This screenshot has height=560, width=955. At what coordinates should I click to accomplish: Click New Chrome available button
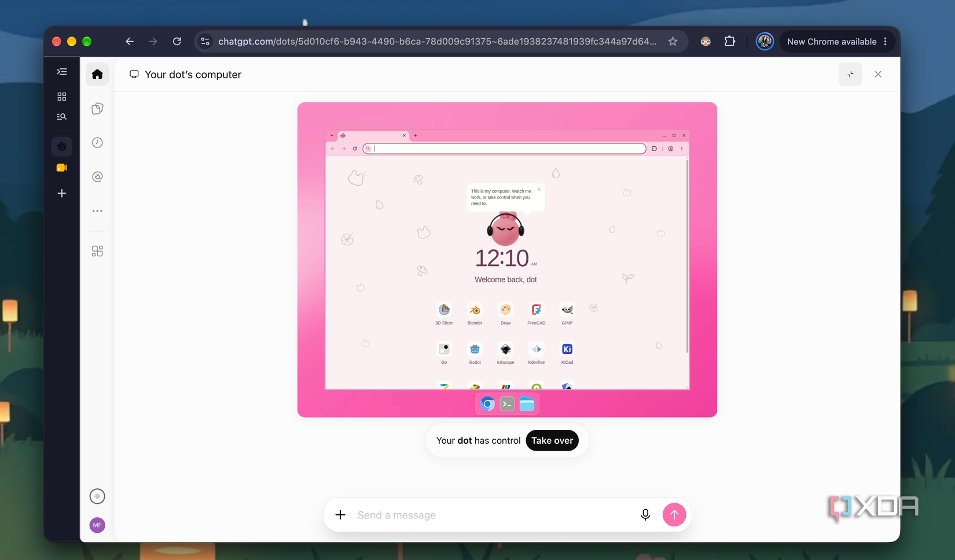(837, 42)
